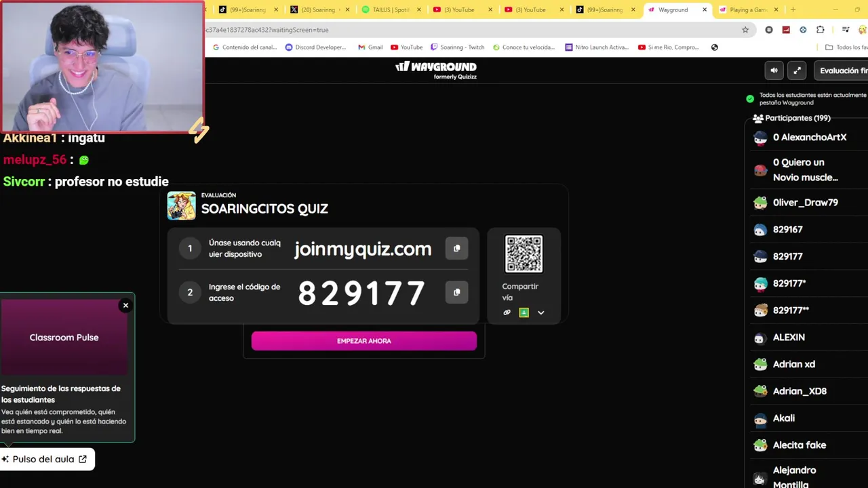868x488 pixels.
Task: Open Classroom Pulse preview image
Action: (x=64, y=337)
